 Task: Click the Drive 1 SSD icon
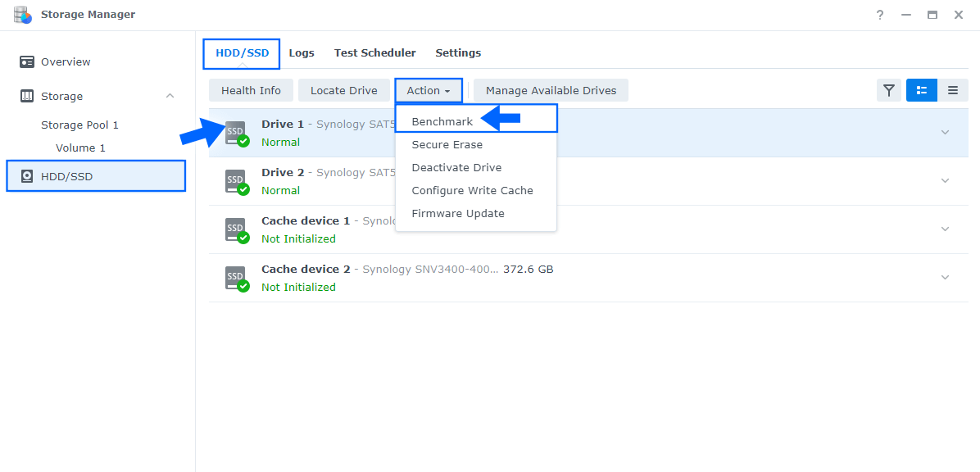coord(237,134)
